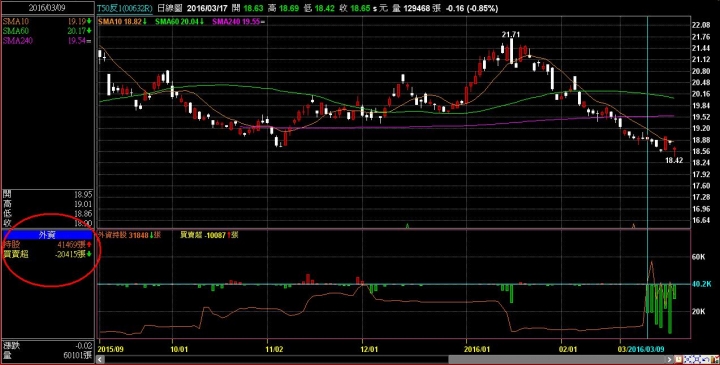Click the 漲跌 -0.02 row in left panel
The width and height of the screenshot is (720, 365).
(x=47, y=345)
